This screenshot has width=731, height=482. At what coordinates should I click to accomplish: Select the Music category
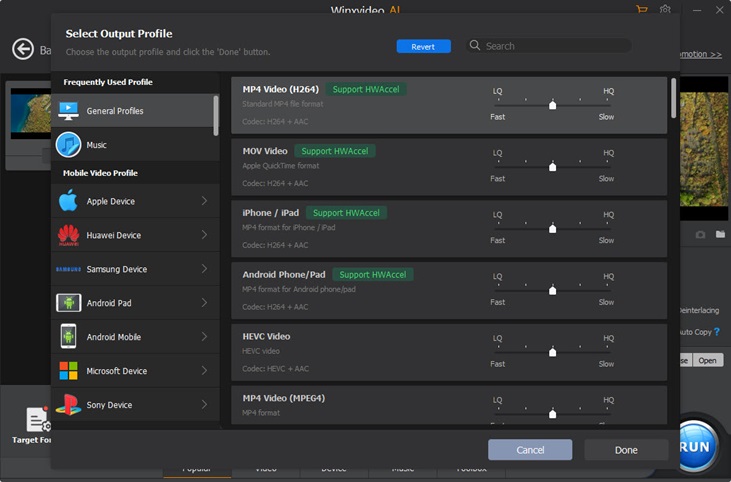pyautogui.click(x=135, y=145)
